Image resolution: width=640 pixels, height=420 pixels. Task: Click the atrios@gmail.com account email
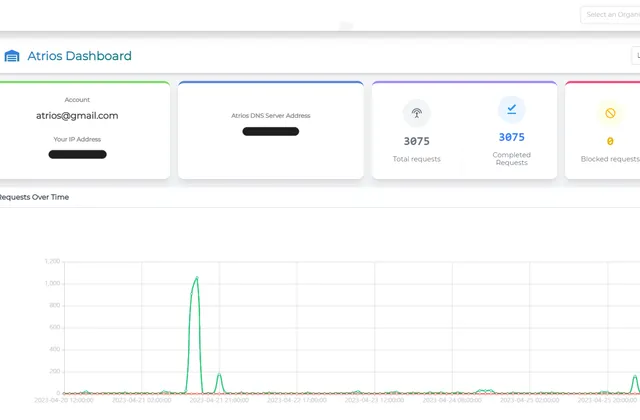77,116
